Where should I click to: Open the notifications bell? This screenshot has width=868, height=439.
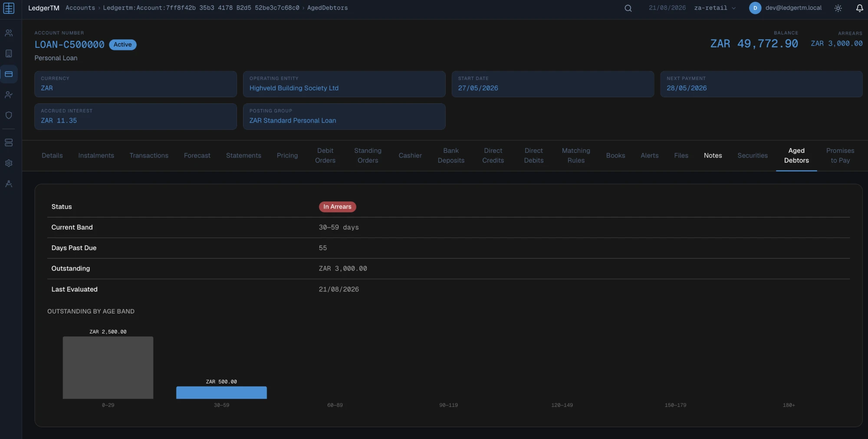(859, 8)
